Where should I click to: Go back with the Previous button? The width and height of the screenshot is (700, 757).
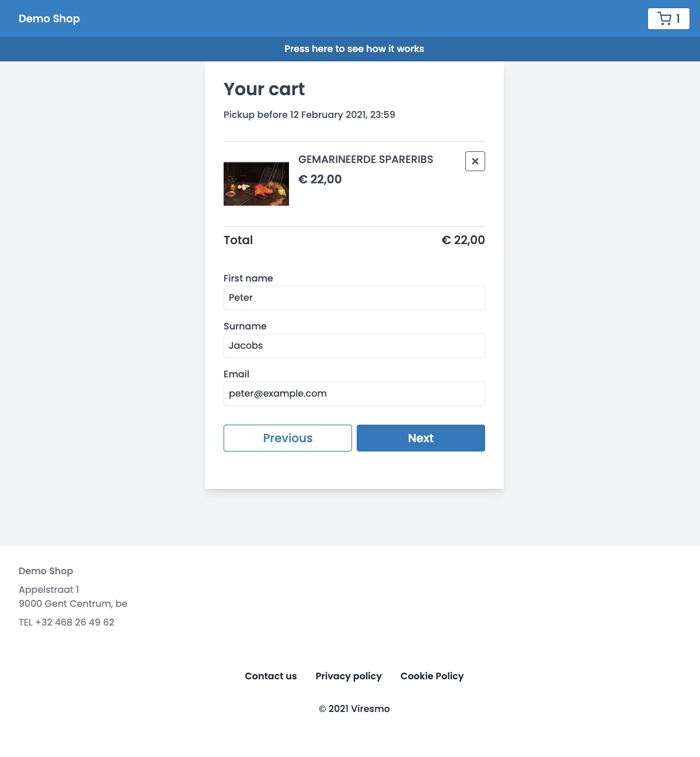[x=288, y=438]
